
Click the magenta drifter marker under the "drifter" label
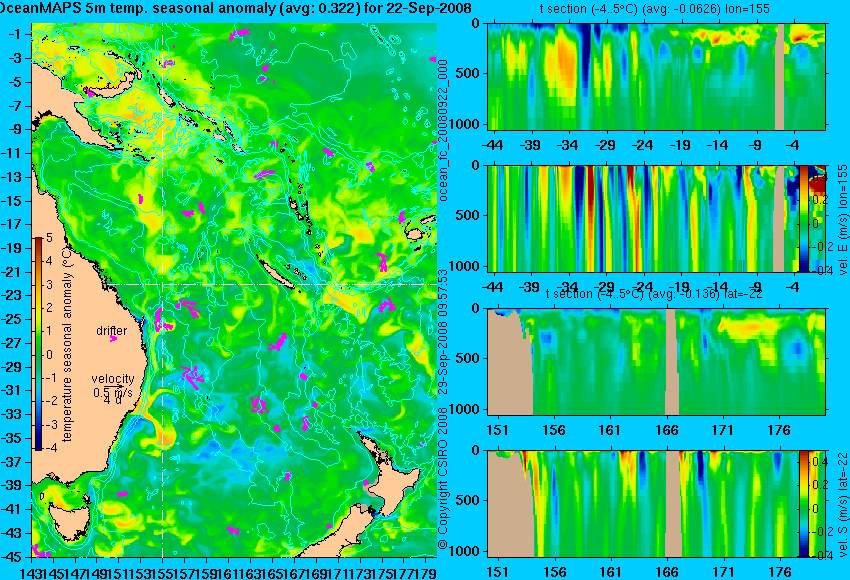point(113,338)
